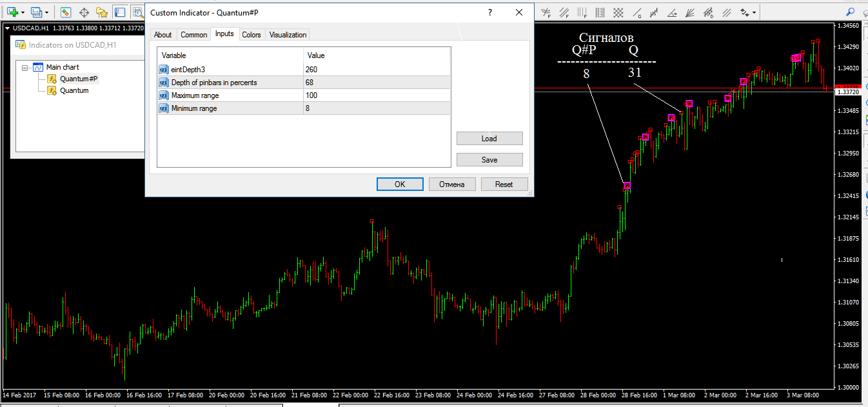
Task: Select the eintDepth3 value 260
Action: [377, 69]
